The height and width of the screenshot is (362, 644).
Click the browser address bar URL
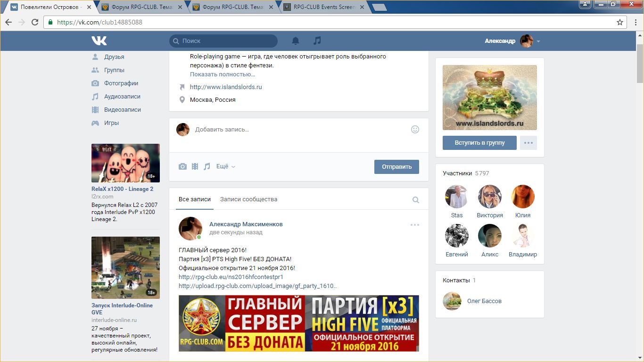pyautogui.click(x=99, y=22)
